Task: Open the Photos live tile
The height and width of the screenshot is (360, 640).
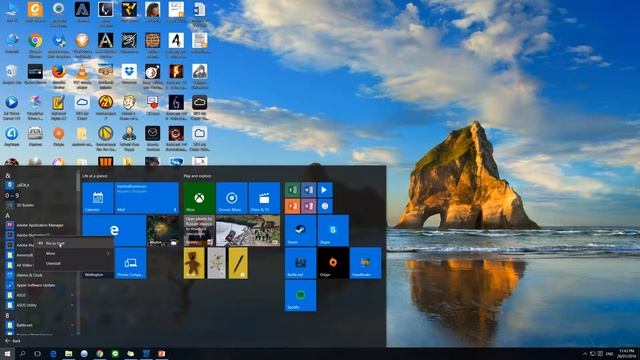Action: pos(162,231)
